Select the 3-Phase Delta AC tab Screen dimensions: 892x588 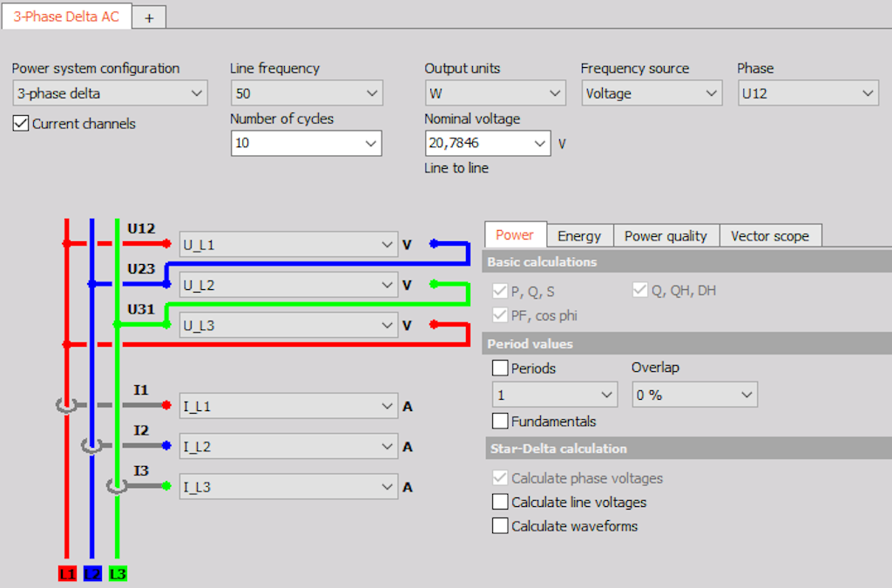coord(66,17)
